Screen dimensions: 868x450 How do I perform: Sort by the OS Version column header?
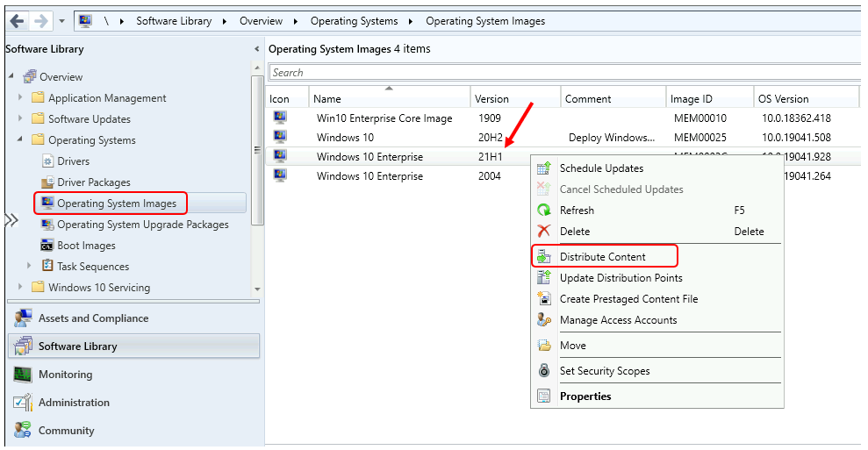pyautogui.click(x=806, y=96)
